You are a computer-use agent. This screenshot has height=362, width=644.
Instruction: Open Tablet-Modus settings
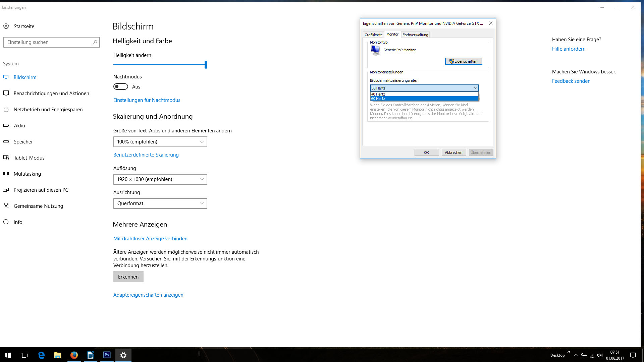[x=29, y=158]
